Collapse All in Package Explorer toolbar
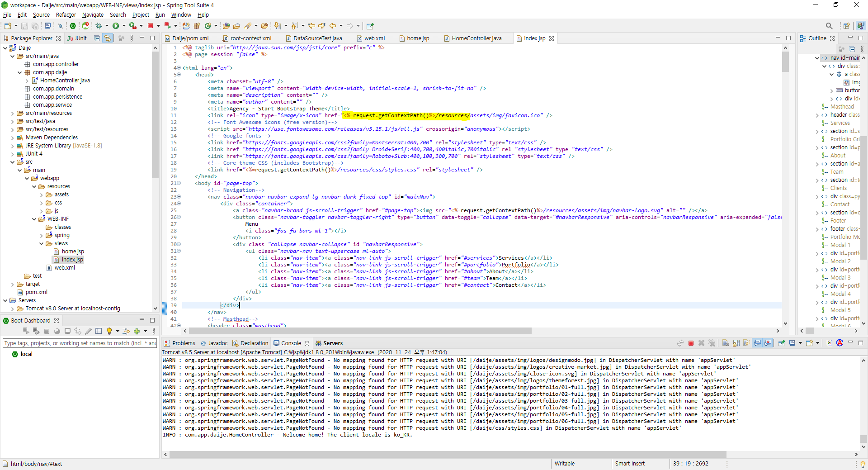This screenshot has height=470, width=868. [97, 38]
